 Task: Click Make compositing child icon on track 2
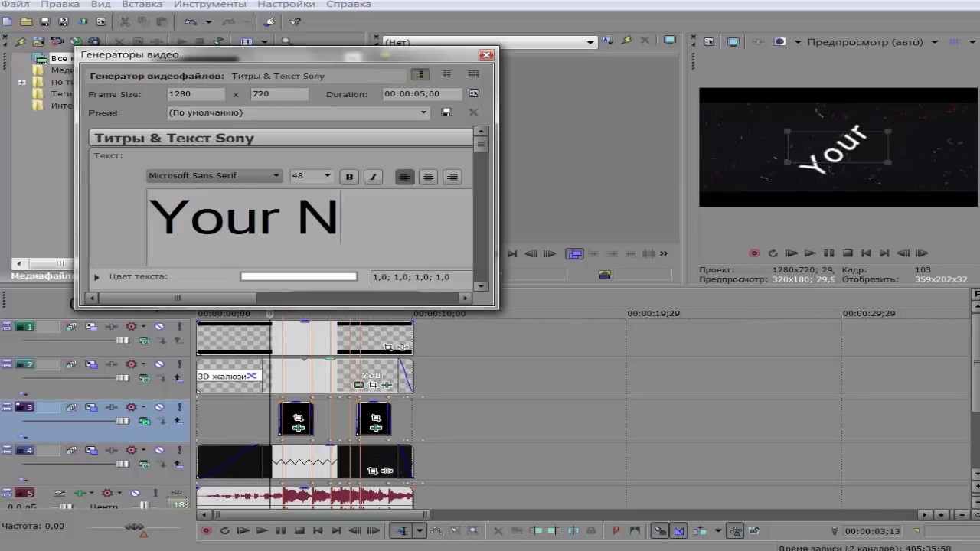178,378
